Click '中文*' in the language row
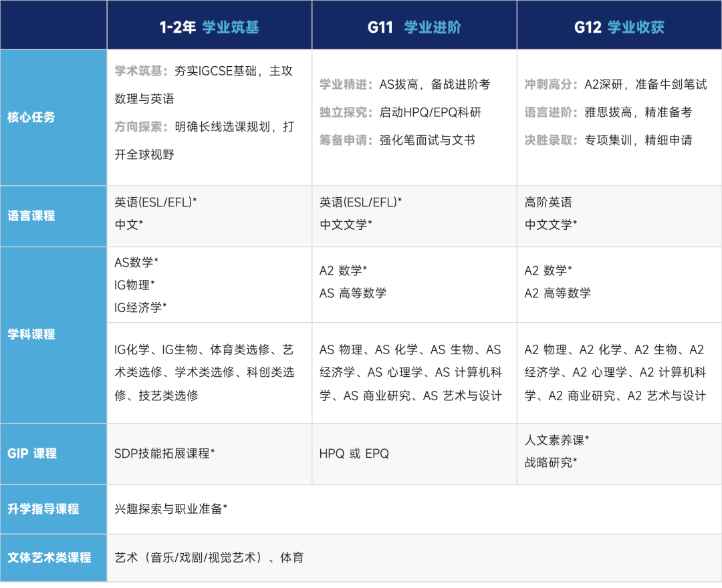The height and width of the screenshot is (588, 722). (x=128, y=225)
